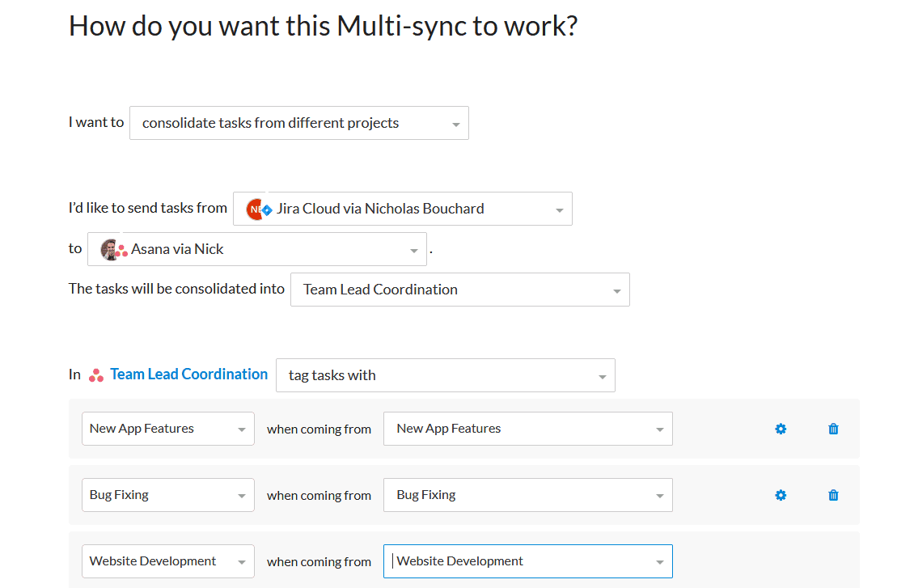Click 'when coming from' in the Bug Fixing row

(x=319, y=496)
